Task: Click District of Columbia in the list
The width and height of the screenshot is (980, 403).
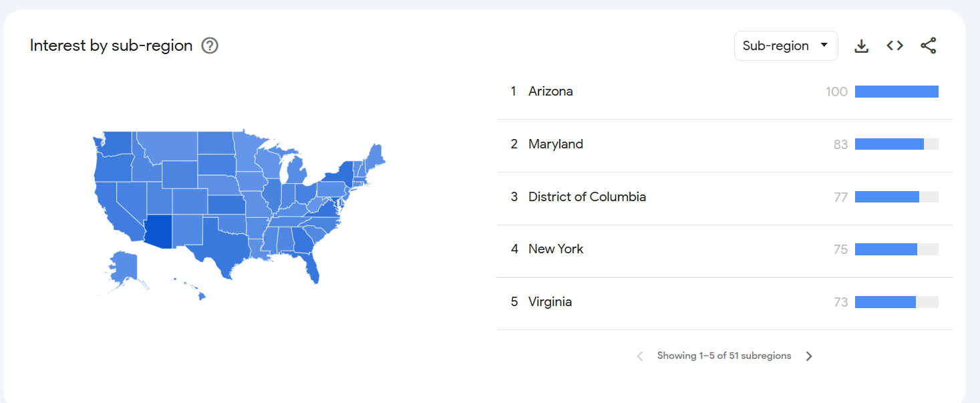Action: pyautogui.click(x=587, y=197)
